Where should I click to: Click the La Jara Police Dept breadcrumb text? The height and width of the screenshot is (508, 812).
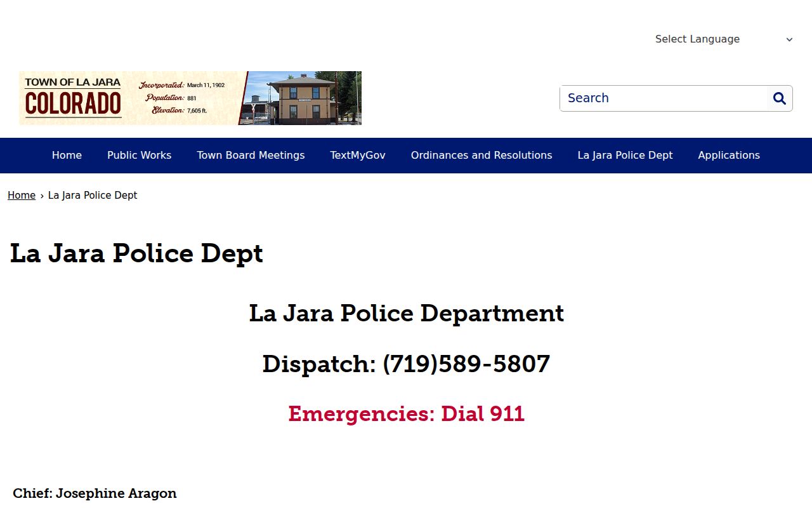[x=93, y=196]
